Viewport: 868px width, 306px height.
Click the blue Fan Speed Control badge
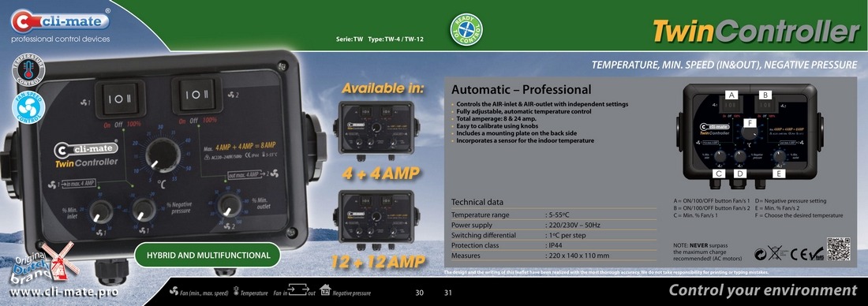tap(28, 107)
